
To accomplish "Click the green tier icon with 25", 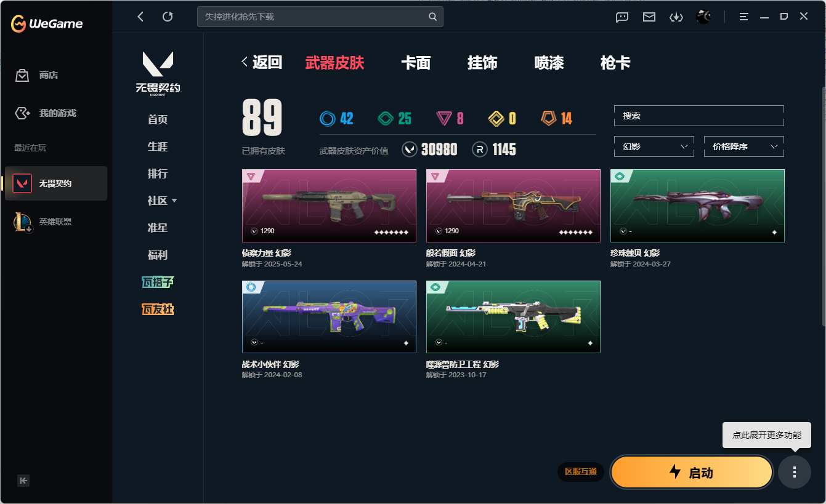I will tap(386, 118).
